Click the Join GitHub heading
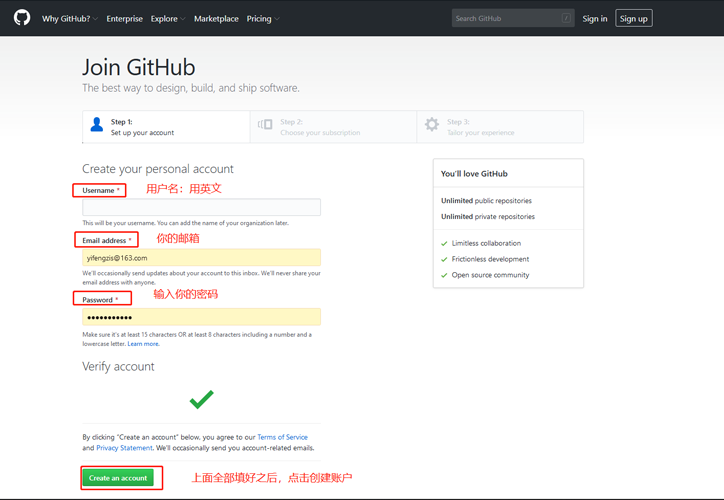Viewport: 724px width, 500px height. [139, 67]
